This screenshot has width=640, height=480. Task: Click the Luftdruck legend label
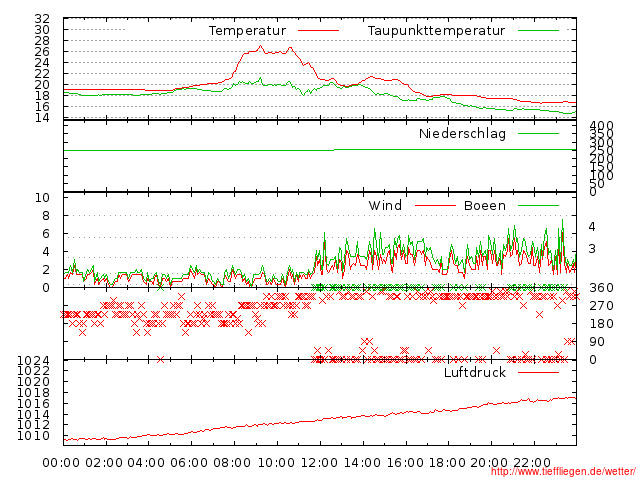[475, 372]
